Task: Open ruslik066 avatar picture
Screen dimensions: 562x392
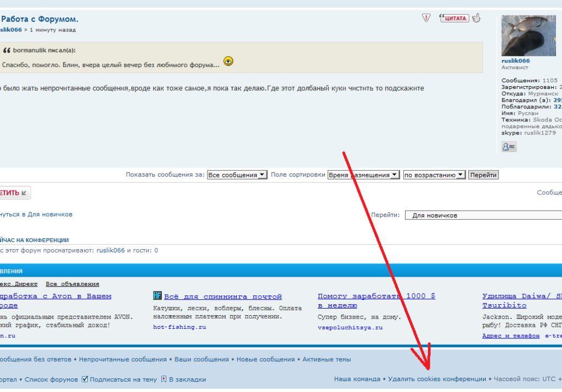Action: pos(529,35)
